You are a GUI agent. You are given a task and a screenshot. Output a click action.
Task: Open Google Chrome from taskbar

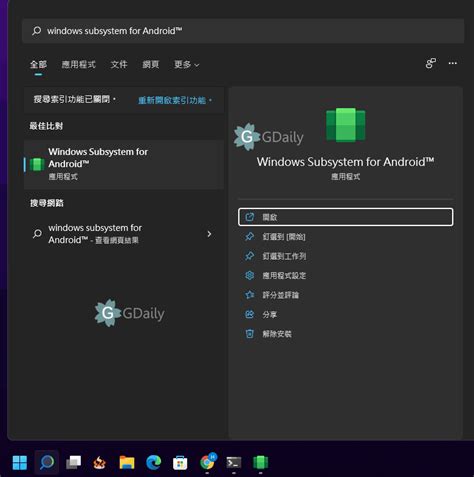pyautogui.click(x=207, y=462)
